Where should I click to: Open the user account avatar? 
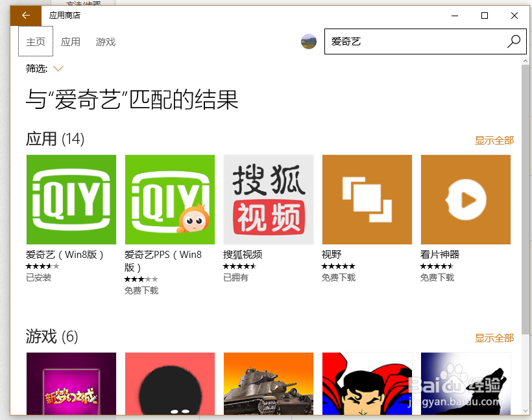308,41
